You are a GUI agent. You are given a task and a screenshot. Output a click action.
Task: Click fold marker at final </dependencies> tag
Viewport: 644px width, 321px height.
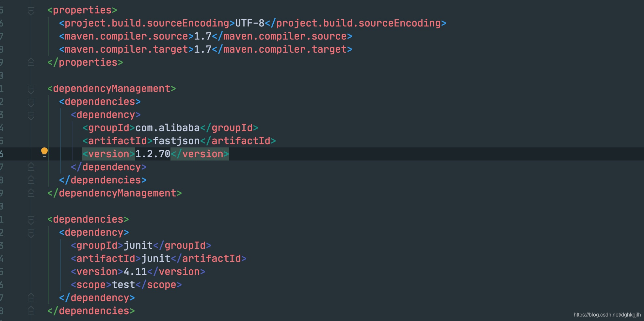click(31, 311)
